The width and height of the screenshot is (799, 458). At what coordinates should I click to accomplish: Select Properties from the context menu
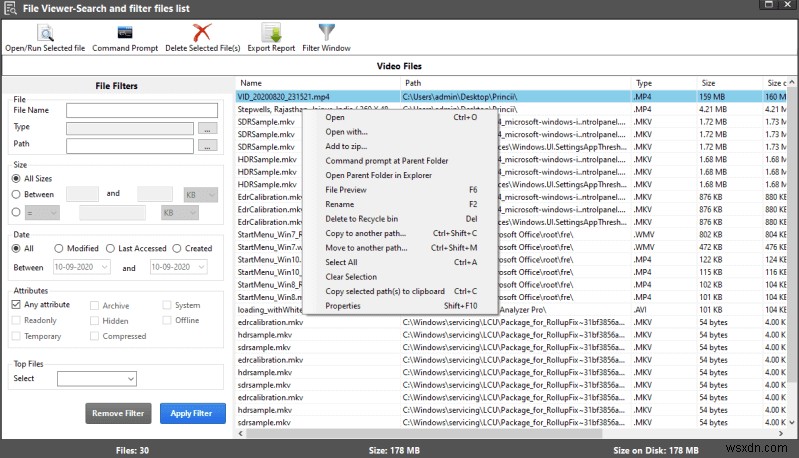click(x=343, y=306)
